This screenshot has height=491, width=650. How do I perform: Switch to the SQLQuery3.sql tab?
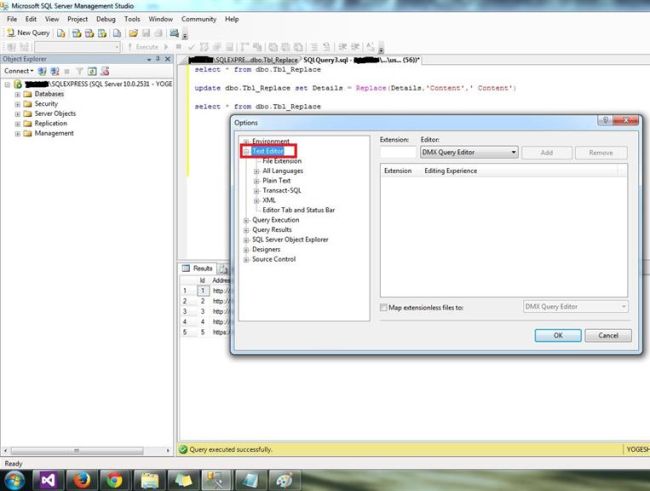click(361, 60)
